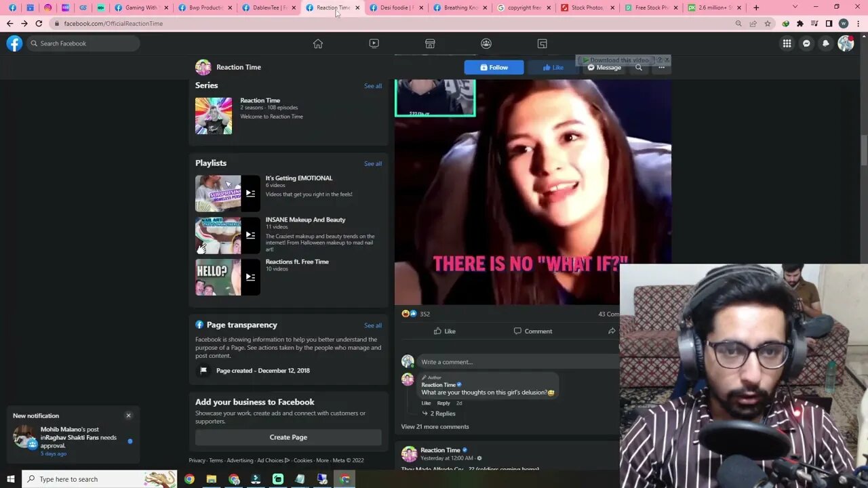Open the Reaction Time post author name
The height and width of the screenshot is (488, 868).
[440, 450]
